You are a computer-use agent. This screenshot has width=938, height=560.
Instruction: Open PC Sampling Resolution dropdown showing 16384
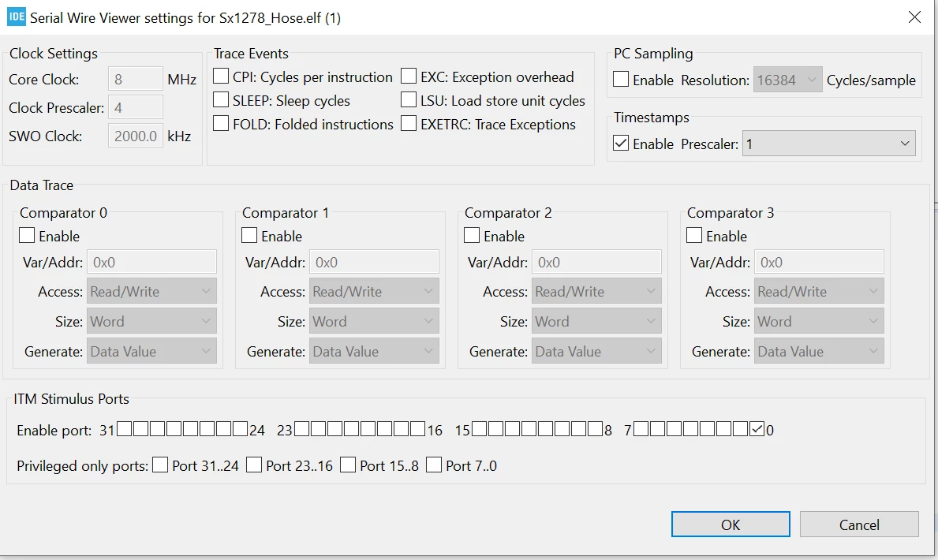787,80
